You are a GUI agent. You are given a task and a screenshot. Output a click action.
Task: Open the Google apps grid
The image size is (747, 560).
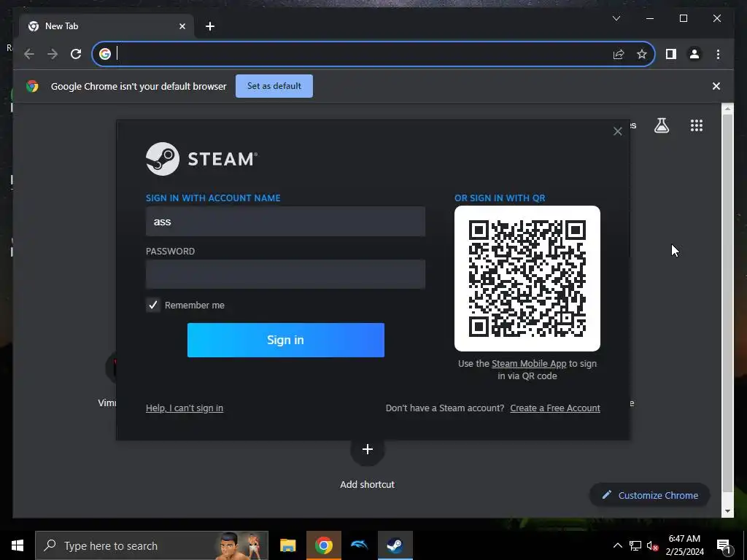[697, 125]
